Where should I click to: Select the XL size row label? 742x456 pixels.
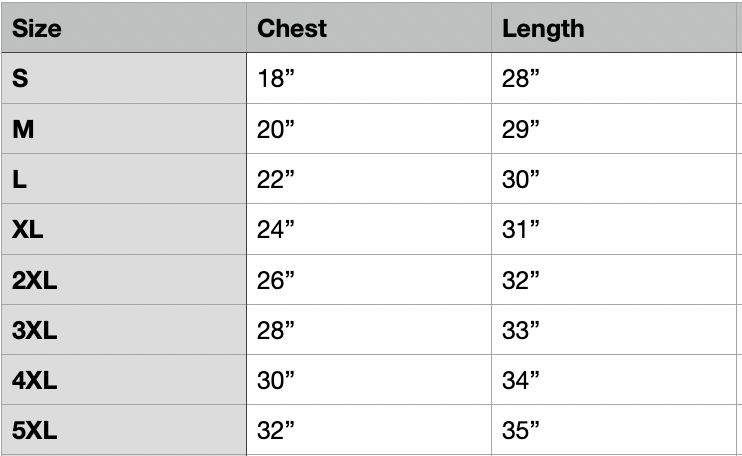click(28, 230)
